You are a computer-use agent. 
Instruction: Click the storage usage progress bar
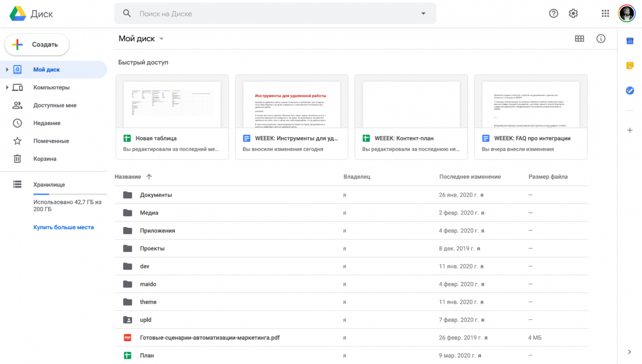(70, 193)
